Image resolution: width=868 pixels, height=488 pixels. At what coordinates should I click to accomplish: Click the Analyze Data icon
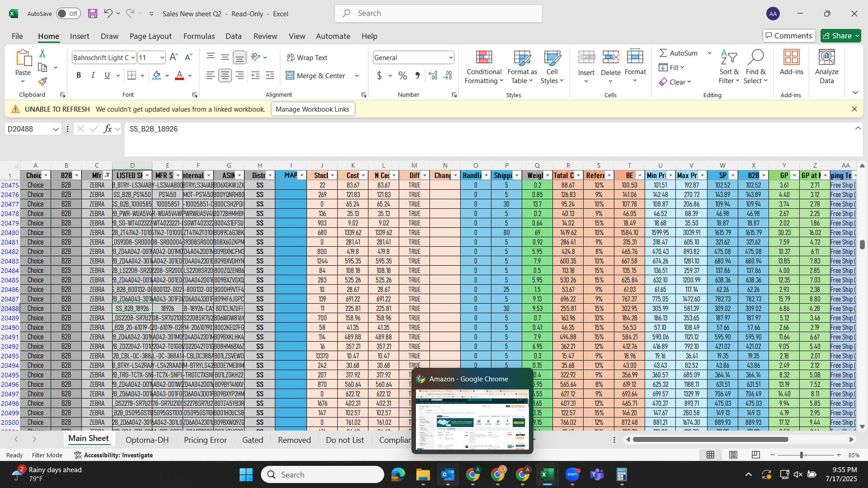(827, 57)
